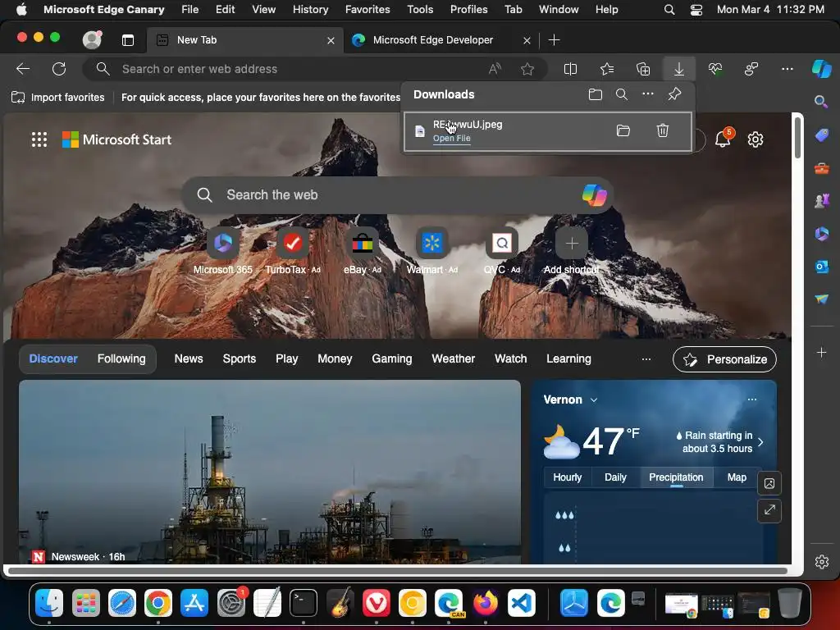Open Downloads toolbar button
The width and height of the screenshot is (840, 630).
click(x=678, y=69)
